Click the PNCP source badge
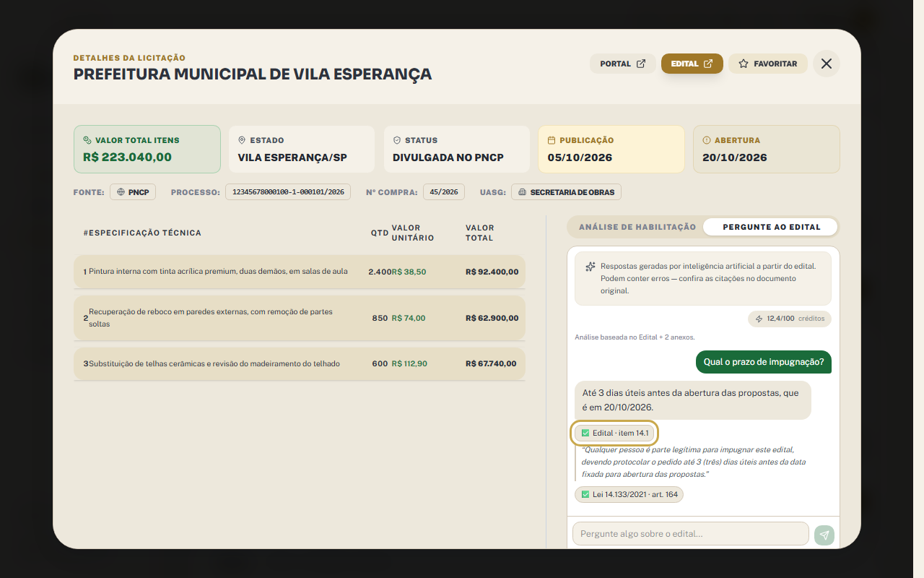The image size is (924, 578). pyautogui.click(x=133, y=192)
